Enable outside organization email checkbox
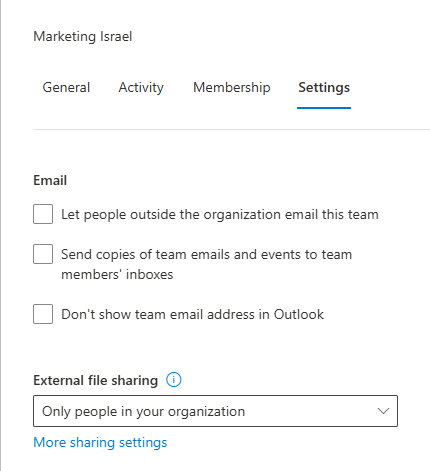The image size is (430, 471). click(x=43, y=214)
